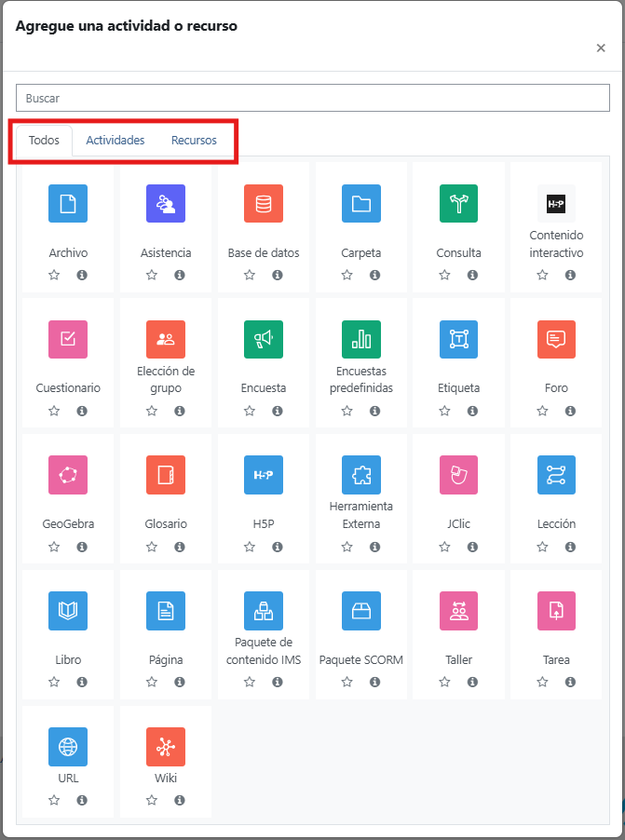Viewport: 625px width, 840px height.
Task: Show info for the Consulta activity
Action: click(472, 275)
